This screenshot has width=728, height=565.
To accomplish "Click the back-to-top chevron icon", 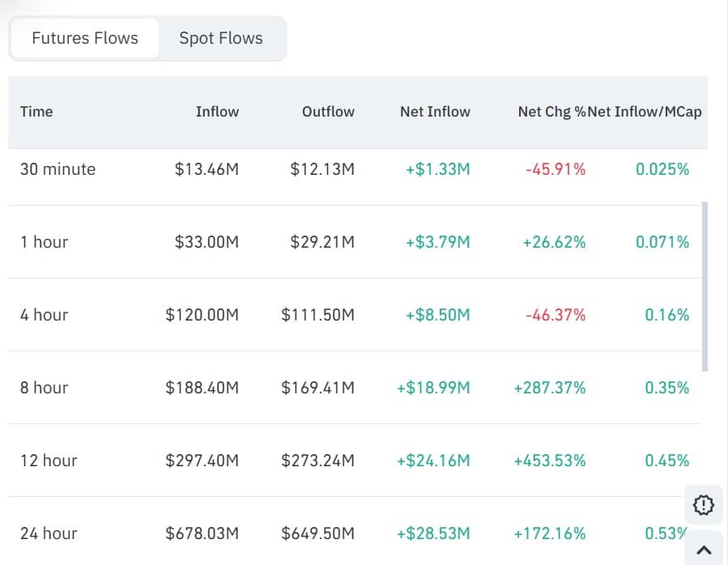I will click(703, 548).
